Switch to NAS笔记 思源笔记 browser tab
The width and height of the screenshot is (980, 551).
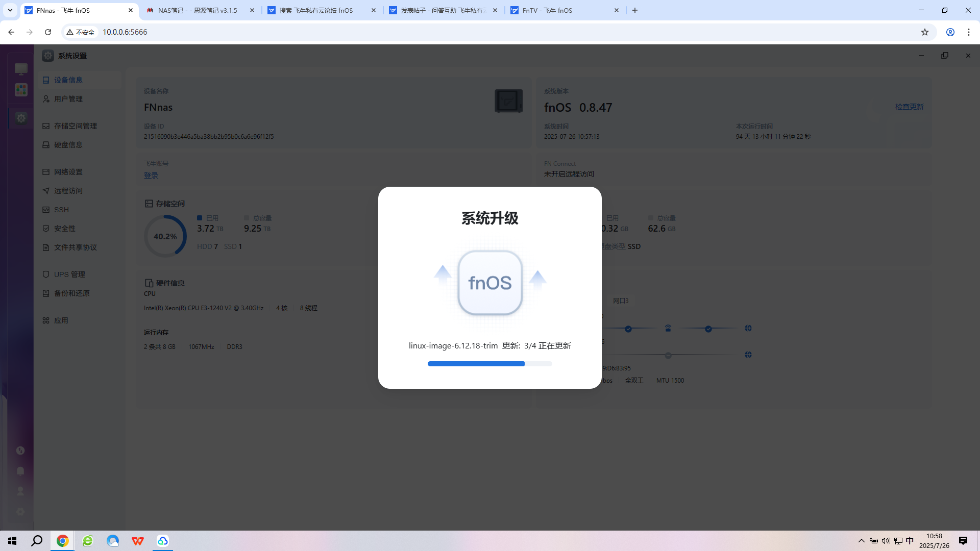click(x=200, y=10)
